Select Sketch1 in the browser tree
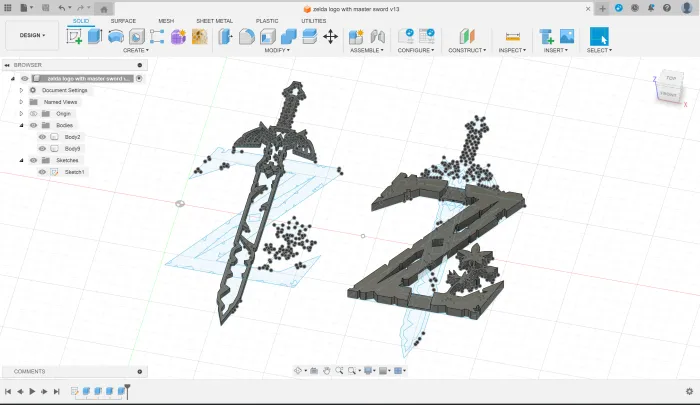This screenshot has height=405, width=700. click(x=74, y=172)
